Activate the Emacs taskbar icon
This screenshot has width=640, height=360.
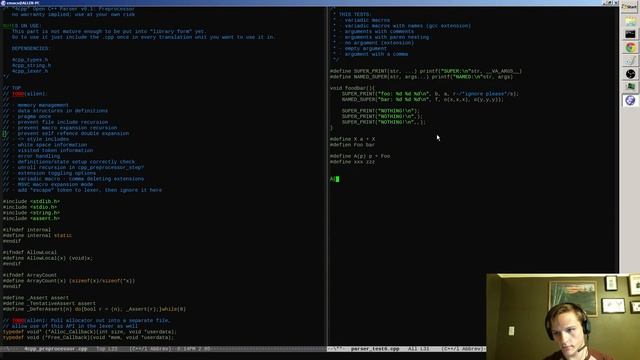(630, 100)
